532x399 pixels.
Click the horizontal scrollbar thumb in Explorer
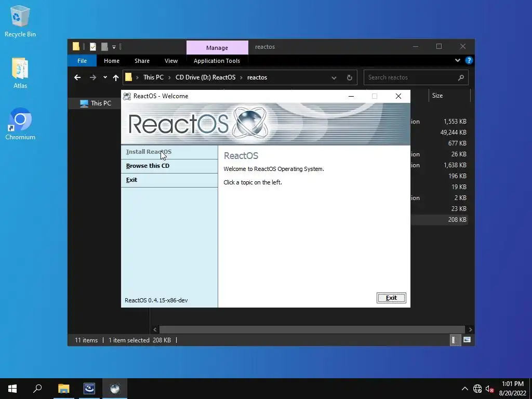click(312, 329)
